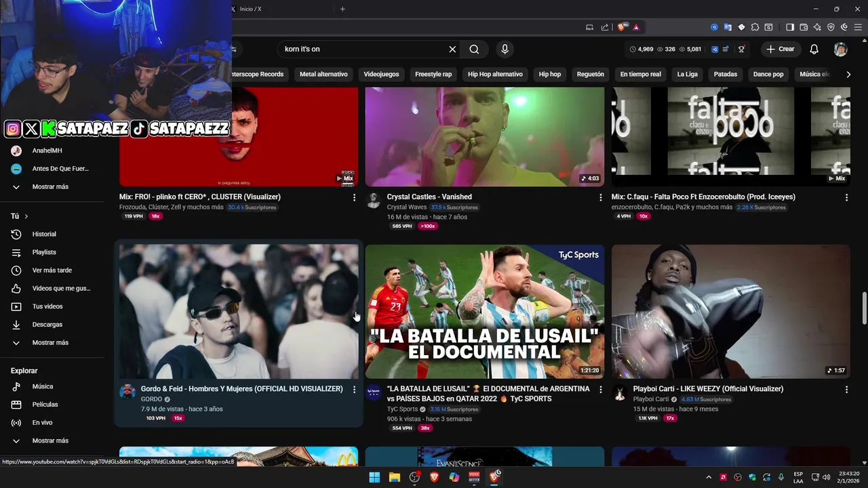This screenshot has height=488, width=868.
Task: Click the translate extension icon
Action: pyautogui.click(x=728, y=27)
